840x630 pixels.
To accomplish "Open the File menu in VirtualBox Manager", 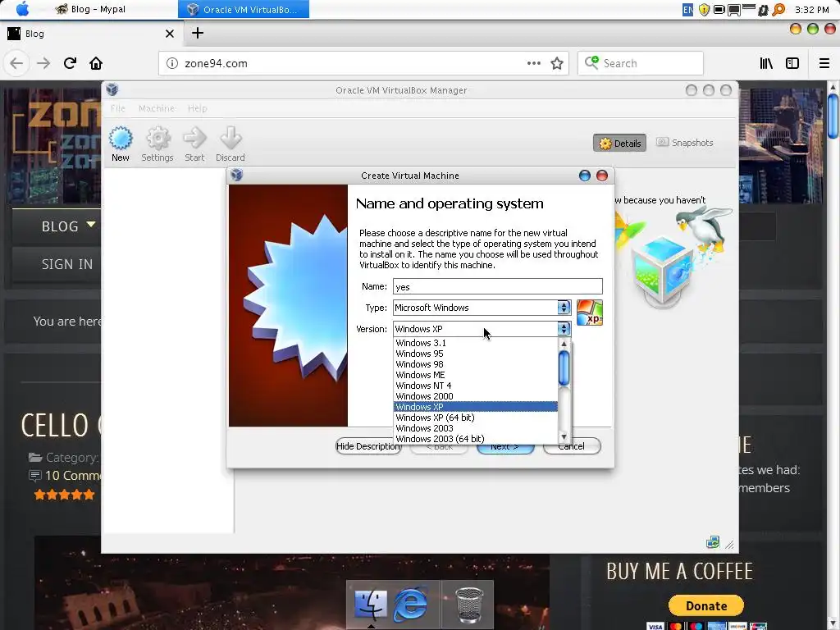I will pos(118,108).
